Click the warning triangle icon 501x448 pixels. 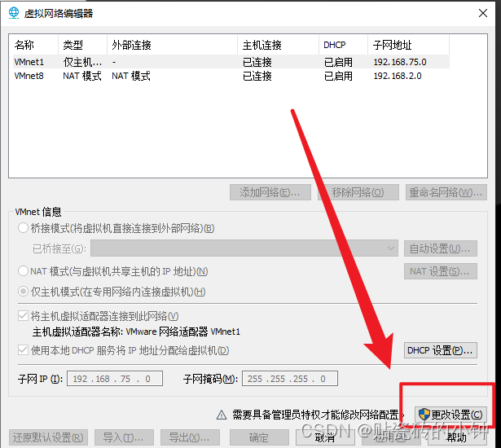click(222, 415)
